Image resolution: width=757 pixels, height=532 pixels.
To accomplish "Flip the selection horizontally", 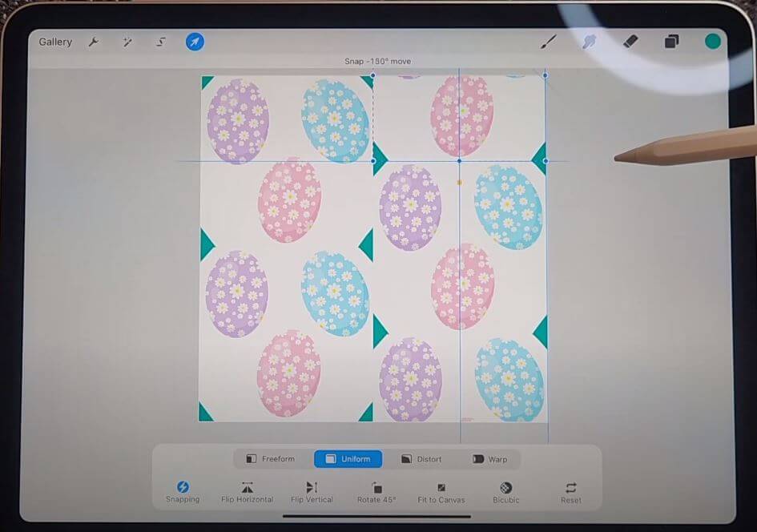I will pyautogui.click(x=248, y=492).
